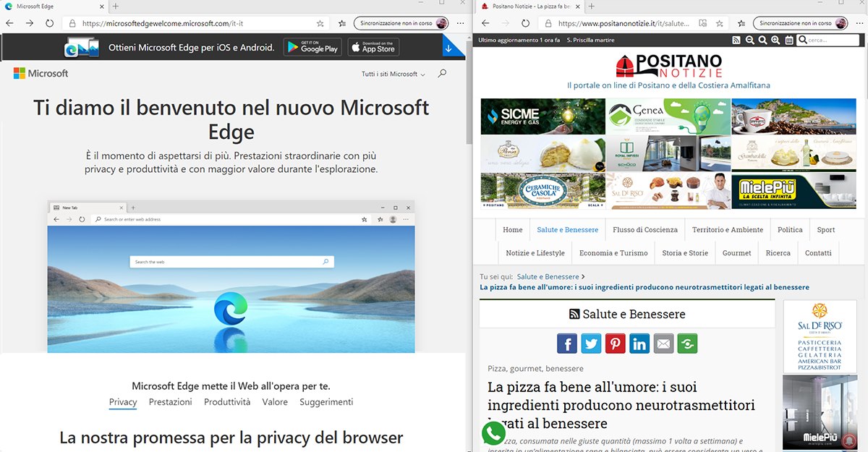Select the Privacy tab
Screen dimensions: 868x452
pyautogui.click(x=123, y=402)
